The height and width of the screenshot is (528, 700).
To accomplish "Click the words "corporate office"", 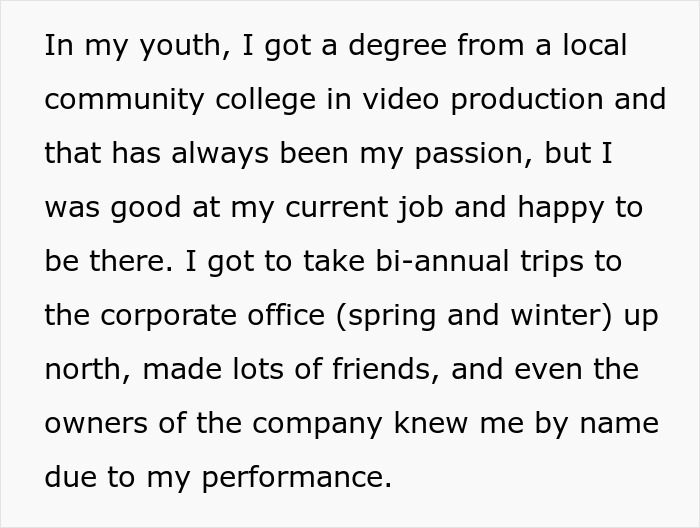I will (212, 316).
